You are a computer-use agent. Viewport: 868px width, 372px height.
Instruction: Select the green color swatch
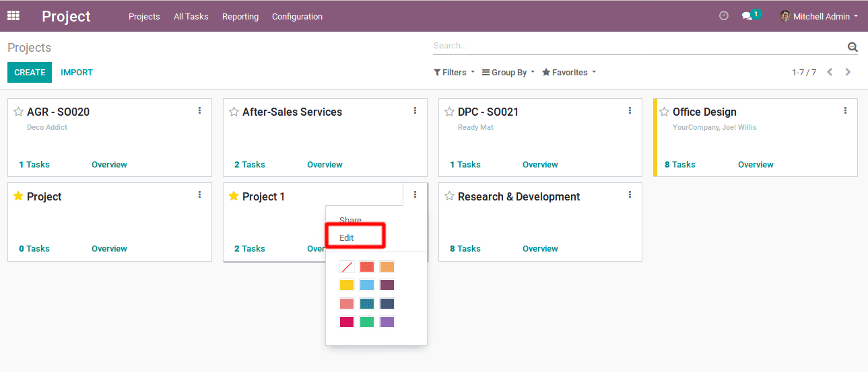367,322
